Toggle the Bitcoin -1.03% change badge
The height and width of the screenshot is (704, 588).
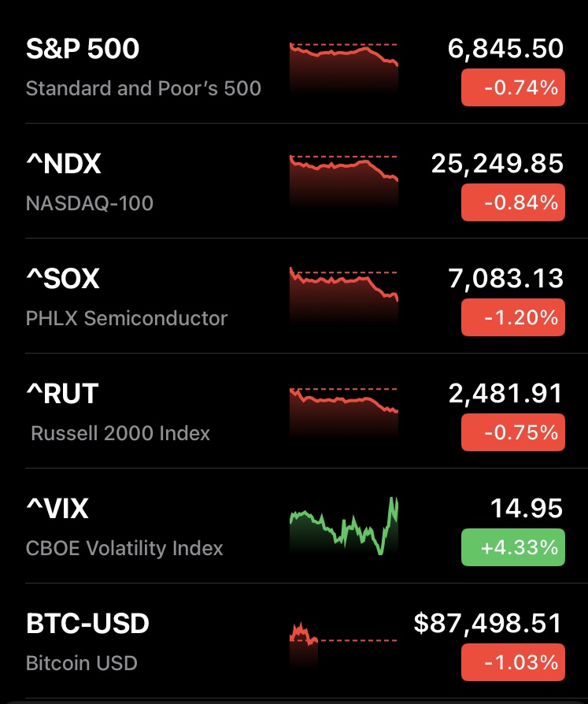(x=512, y=662)
